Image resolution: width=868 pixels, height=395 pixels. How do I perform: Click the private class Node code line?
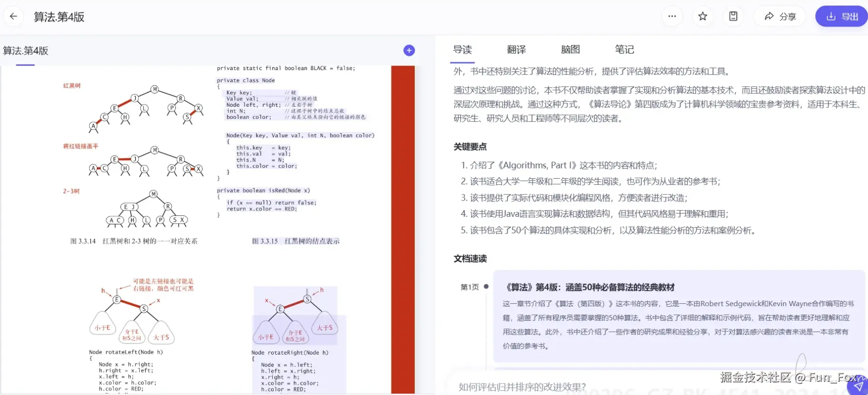[246, 80]
